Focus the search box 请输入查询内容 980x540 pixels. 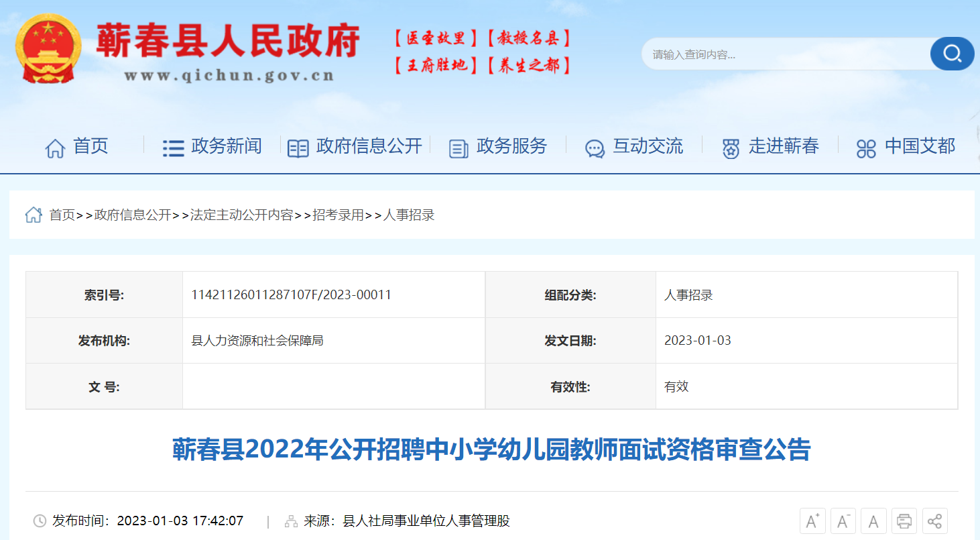tap(786, 54)
